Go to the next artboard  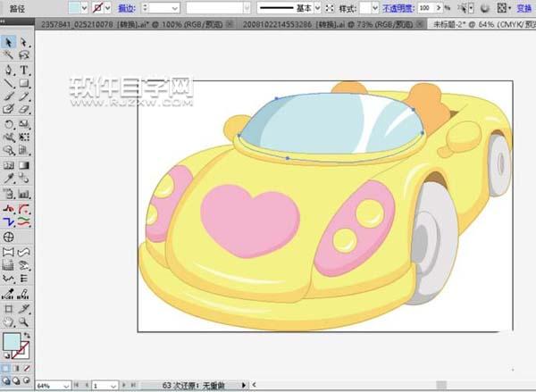click(x=124, y=385)
